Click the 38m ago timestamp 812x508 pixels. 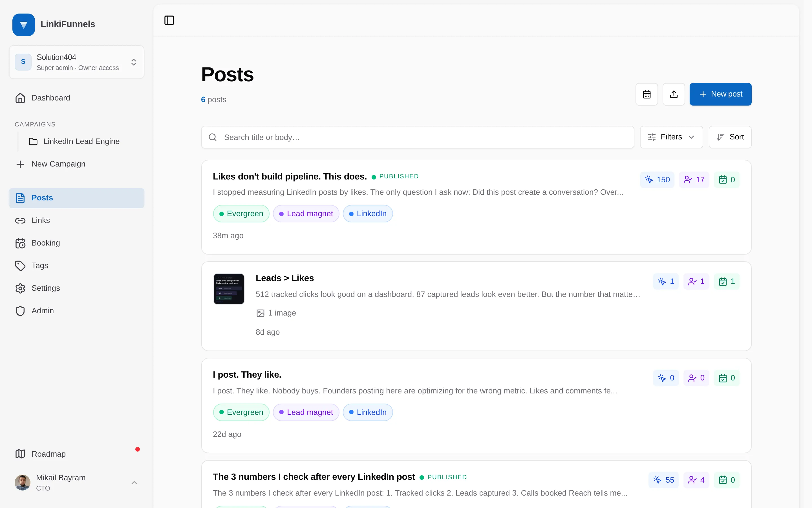[228, 236]
